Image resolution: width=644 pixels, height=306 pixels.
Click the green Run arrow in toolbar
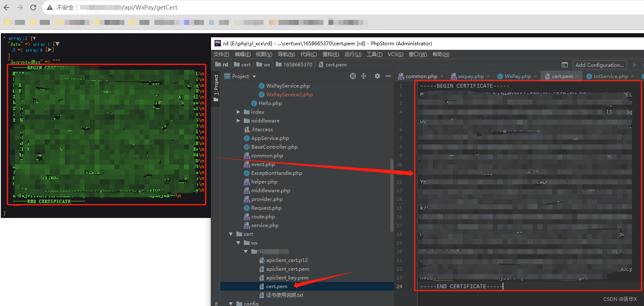(634, 65)
